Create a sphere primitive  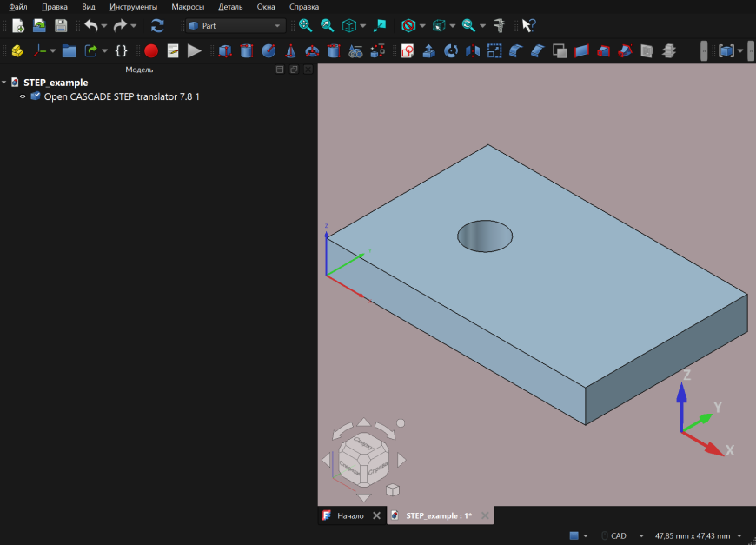[x=269, y=50]
